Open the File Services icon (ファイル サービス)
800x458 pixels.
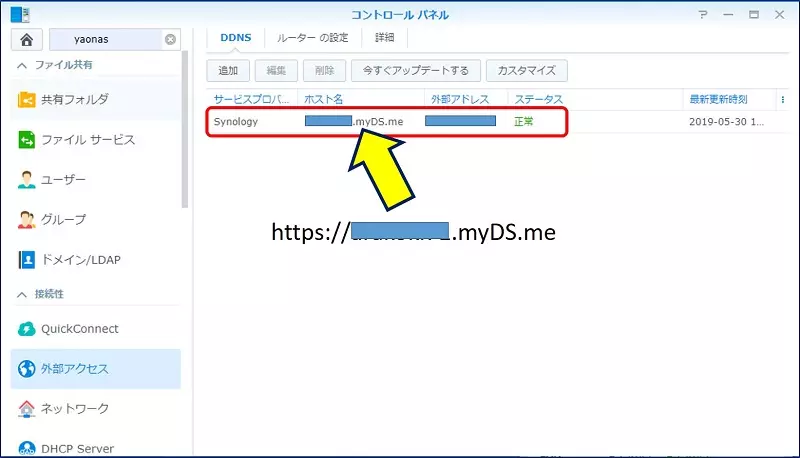pos(27,140)
